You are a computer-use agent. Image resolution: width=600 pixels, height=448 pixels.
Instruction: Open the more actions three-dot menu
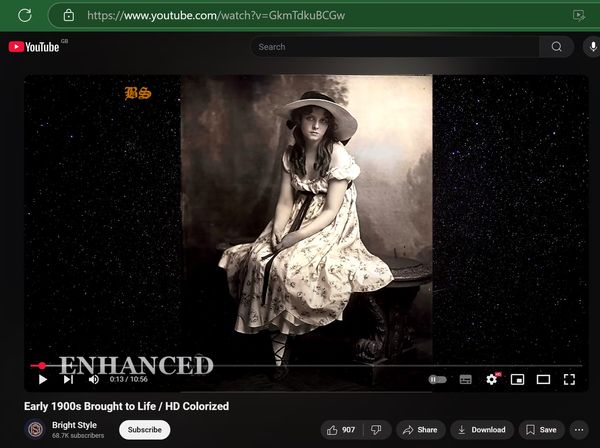click(579, 430)
